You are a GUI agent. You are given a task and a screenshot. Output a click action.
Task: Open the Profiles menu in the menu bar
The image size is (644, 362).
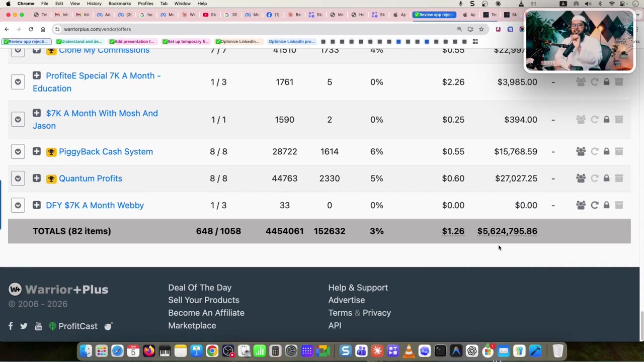[x=146, y=4]
